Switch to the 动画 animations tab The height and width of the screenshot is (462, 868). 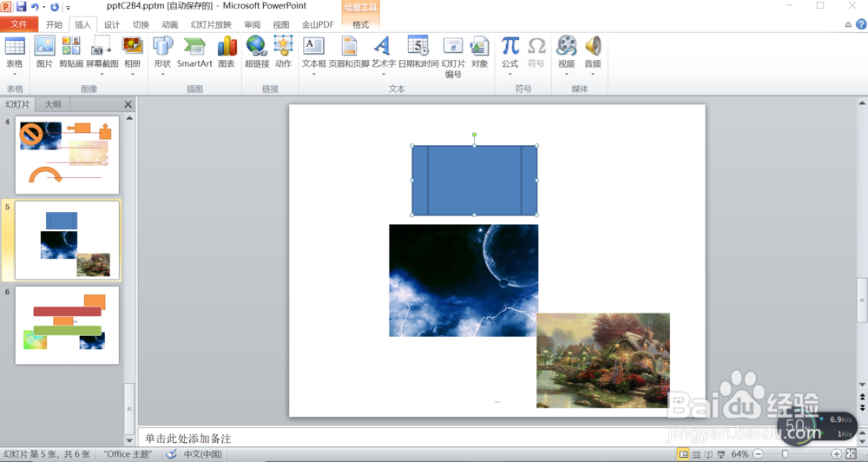pos(169,24)
